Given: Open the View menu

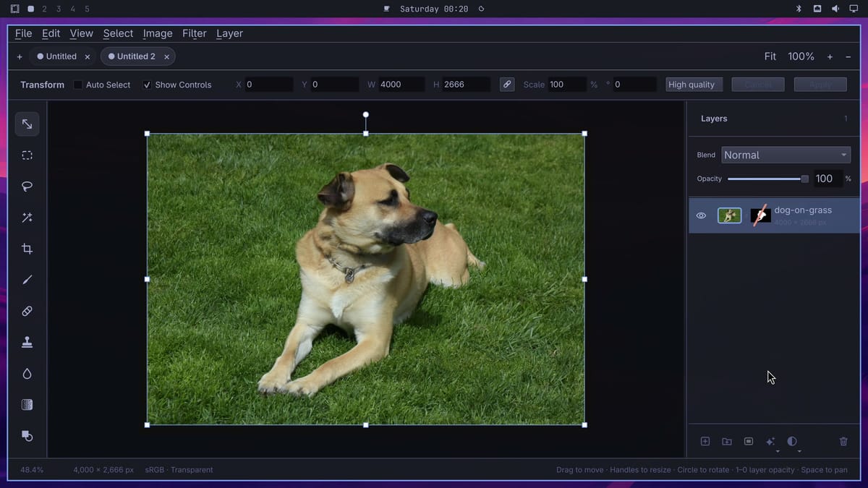Looking at the screenshot, I should [x=81, y=33].
